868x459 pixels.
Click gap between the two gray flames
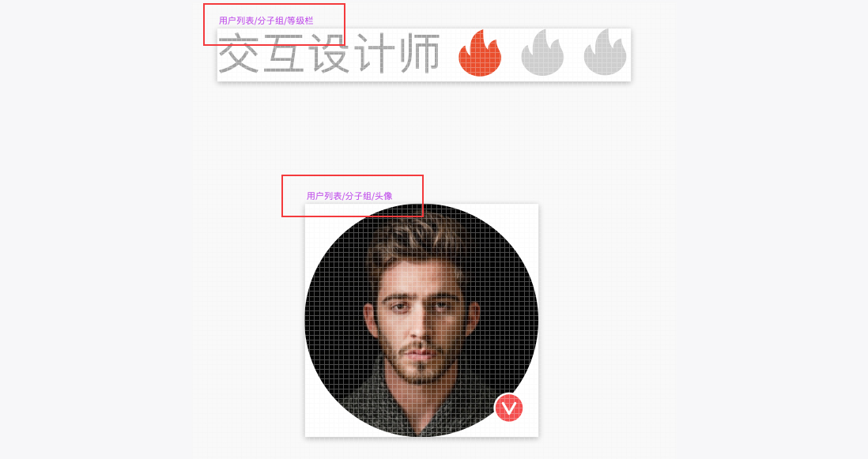(x=574, y=53)
